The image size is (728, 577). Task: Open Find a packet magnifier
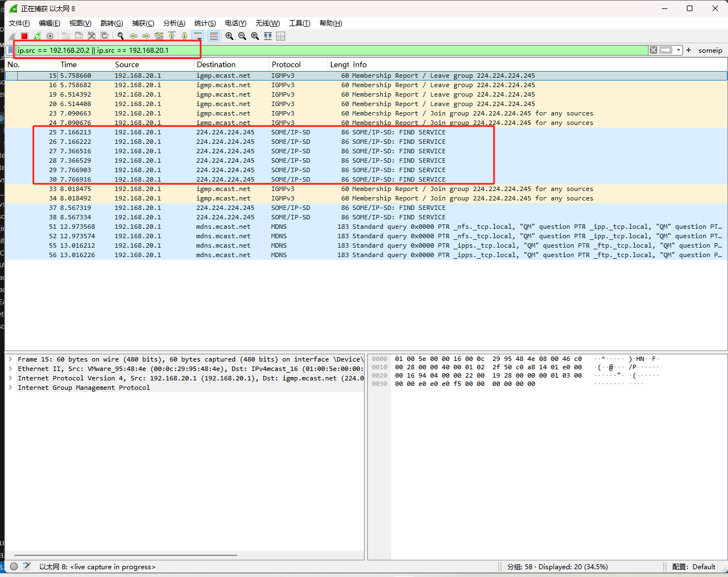click(x=121, y=36)
